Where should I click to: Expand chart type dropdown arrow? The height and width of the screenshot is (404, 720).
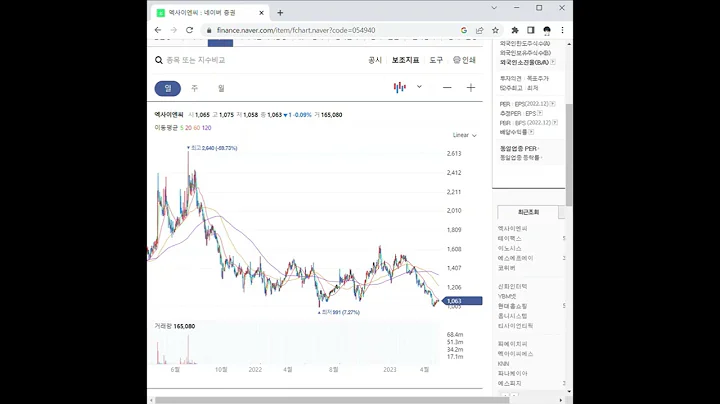[x=419, y=86]
